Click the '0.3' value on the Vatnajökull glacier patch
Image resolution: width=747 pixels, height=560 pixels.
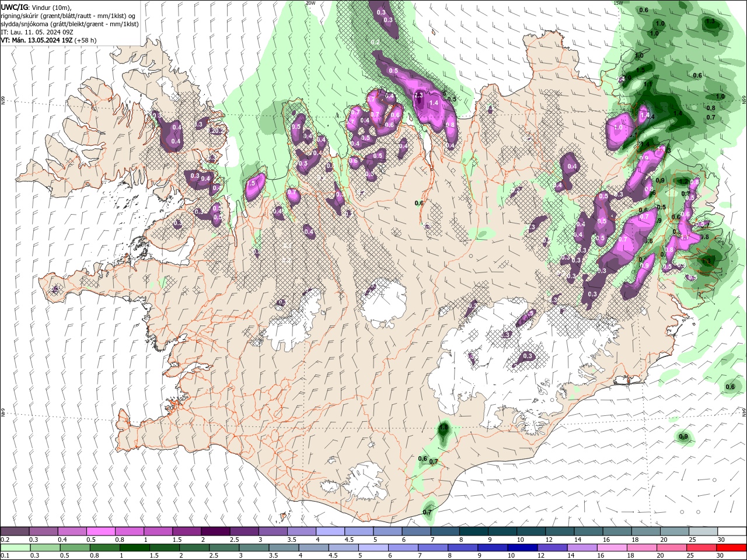click(x=528, y=356)
